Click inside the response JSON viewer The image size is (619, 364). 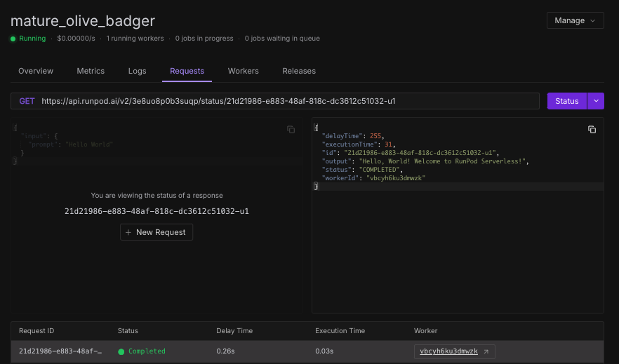click(x=458, y=245)
